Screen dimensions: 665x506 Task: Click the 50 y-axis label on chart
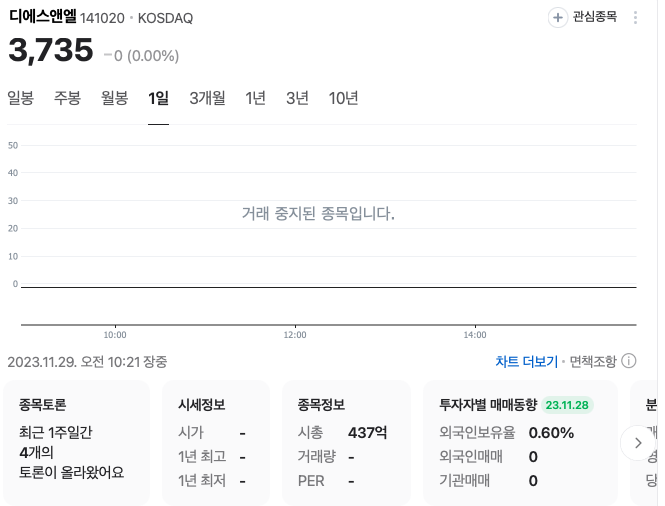(13, 145)
